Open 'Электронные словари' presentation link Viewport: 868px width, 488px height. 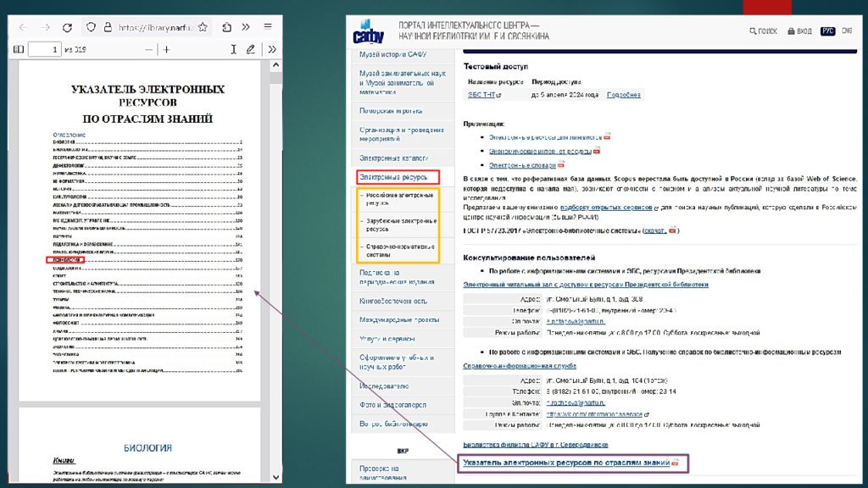point(522,165)
